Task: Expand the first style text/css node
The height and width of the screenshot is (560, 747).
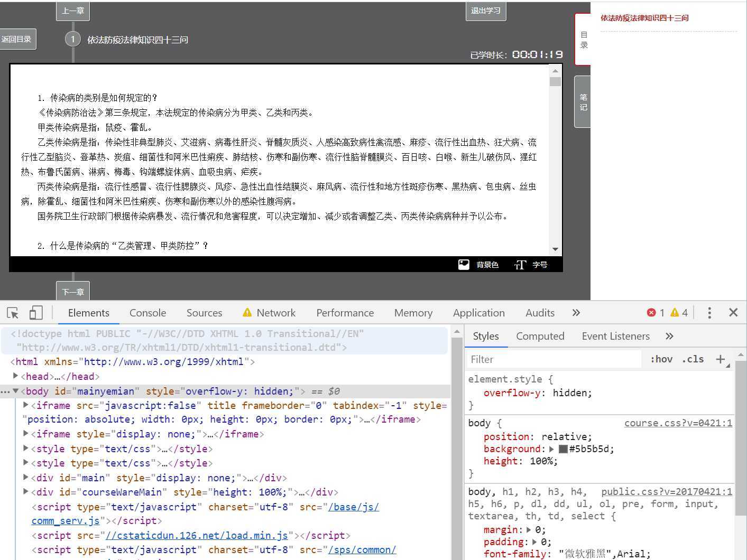Action: point(25,449)
